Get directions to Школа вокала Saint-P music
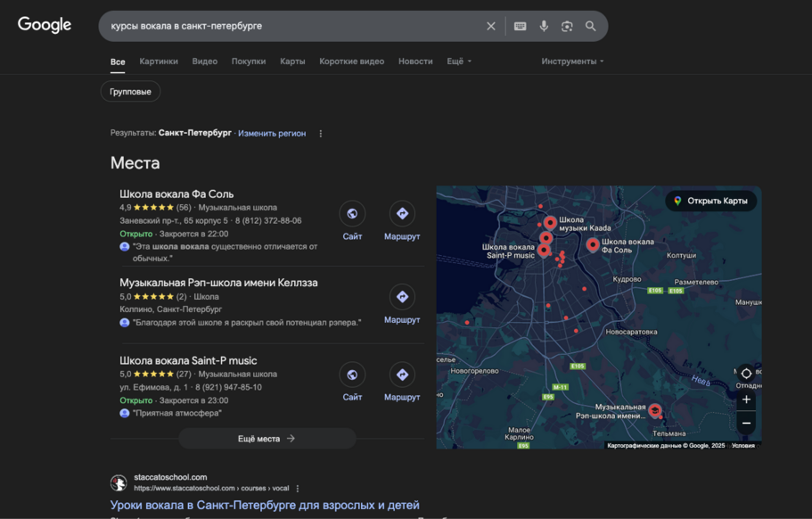Screen dimensions: 812x519 pos(402,375)
